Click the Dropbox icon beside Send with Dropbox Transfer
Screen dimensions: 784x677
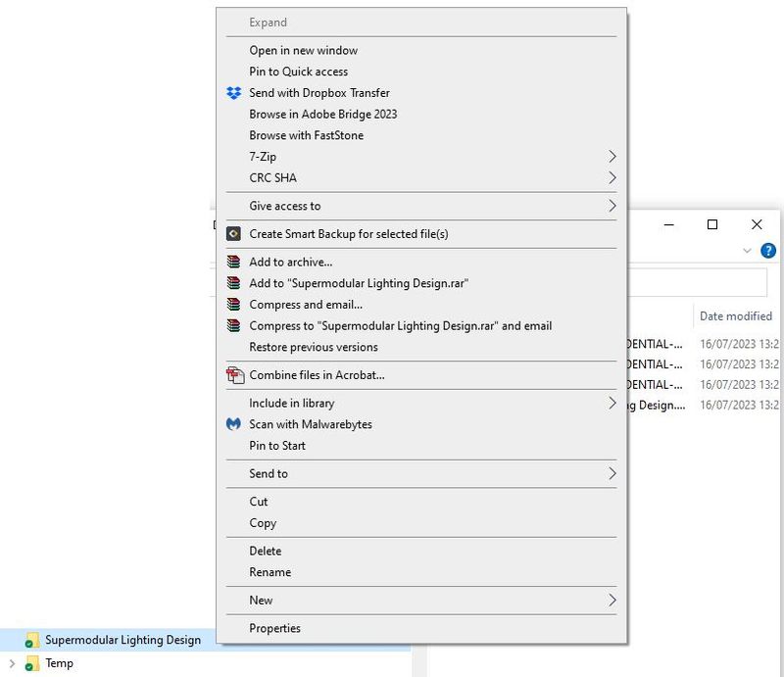coord(233,93)
